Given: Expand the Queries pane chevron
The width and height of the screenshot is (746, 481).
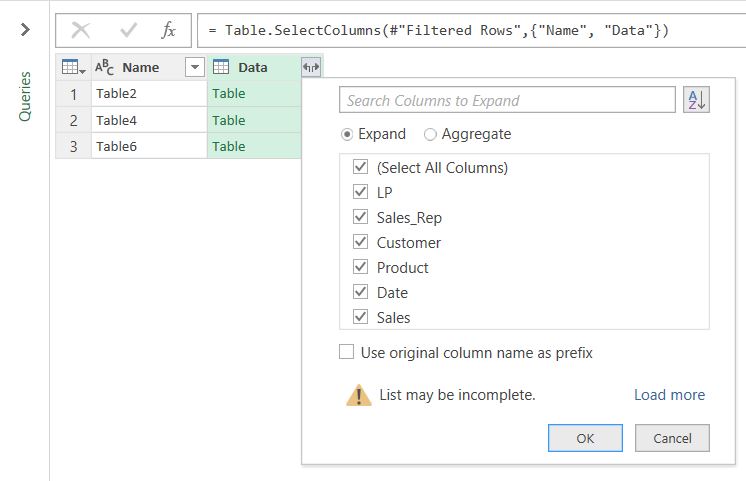Looking at the screenshot, I should click(x=25, y=29).
